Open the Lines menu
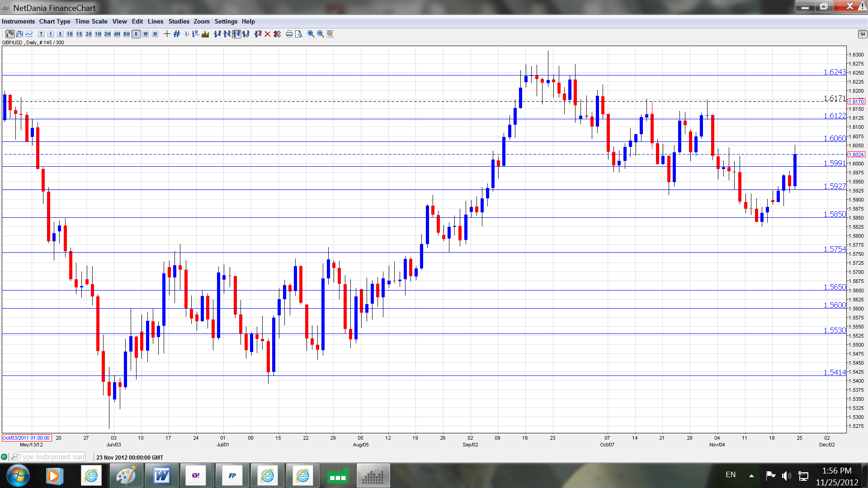868x488 pixels. tap(156, 21)
